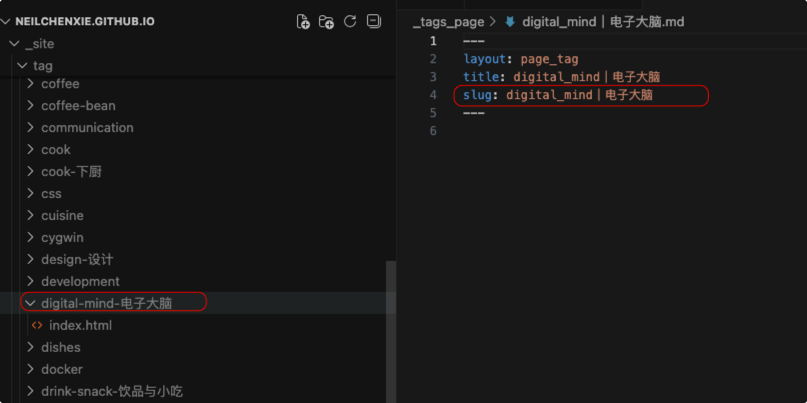Collapse the digital-mind-电子大脑 folder

click(30, 303)
